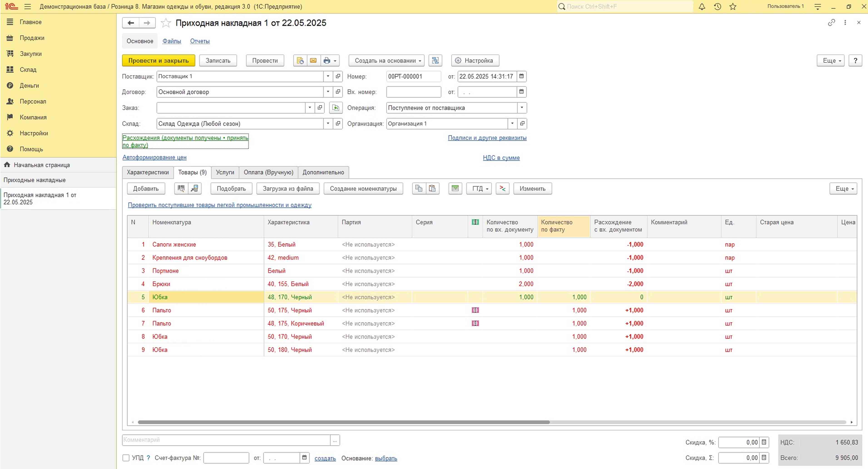
Task: Copy rows icon in goods toolbar
Action: [419, 189]
